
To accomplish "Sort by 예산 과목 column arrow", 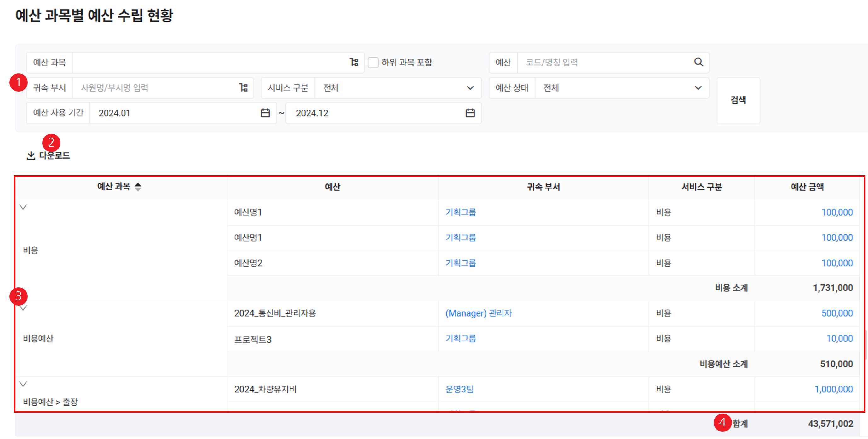I will click(x=138, y=187).
